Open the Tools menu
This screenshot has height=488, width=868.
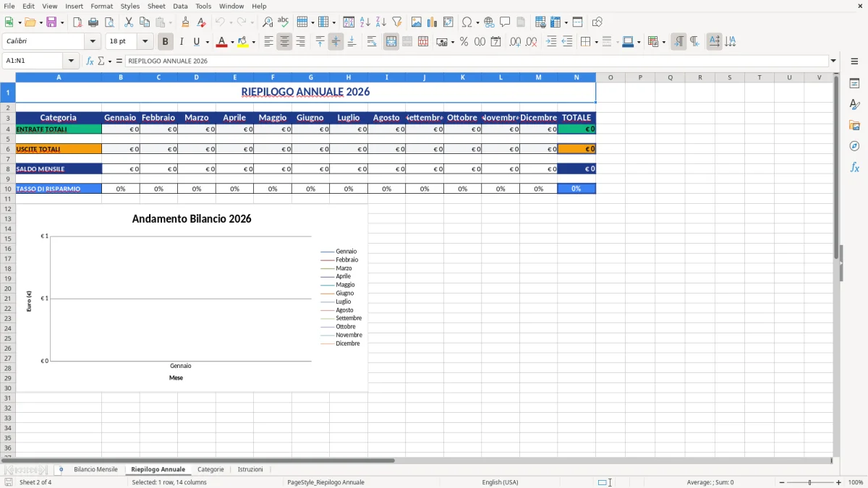pyautogui.click(x=203, y=6)
